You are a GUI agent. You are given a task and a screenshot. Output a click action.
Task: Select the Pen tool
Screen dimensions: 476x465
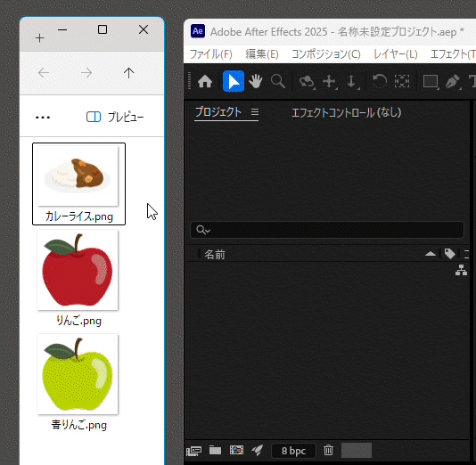[x=453, y=82]
